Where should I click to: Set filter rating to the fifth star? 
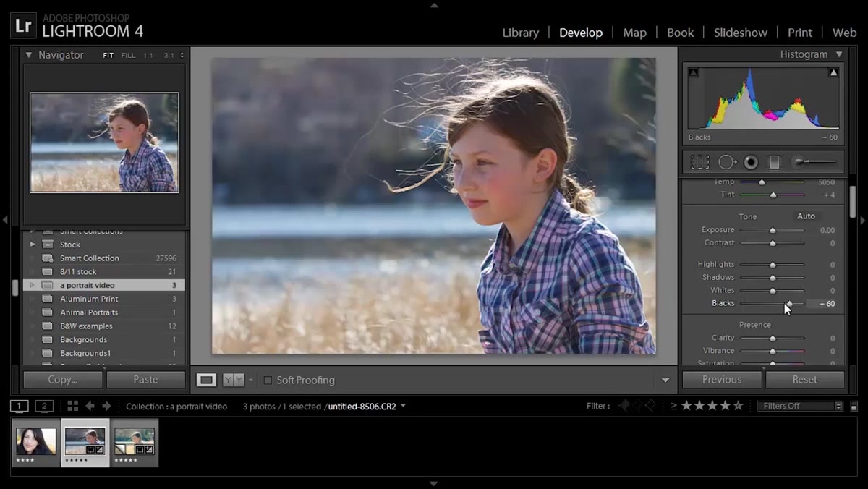(738, 406)
